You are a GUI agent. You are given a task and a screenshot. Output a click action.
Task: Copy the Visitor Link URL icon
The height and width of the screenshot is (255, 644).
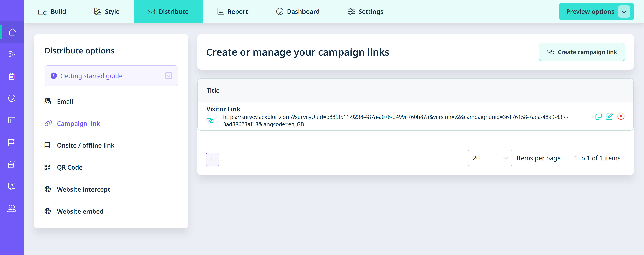click(x=598, y=116)
